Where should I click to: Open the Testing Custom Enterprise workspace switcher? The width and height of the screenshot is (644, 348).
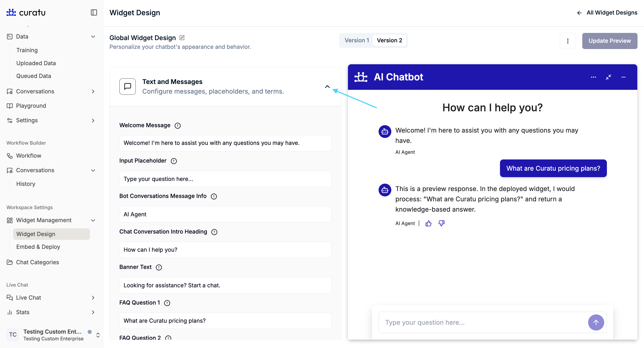click(98, 335)
